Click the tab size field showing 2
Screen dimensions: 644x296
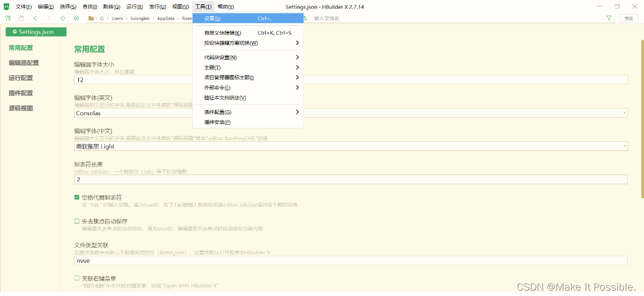tap(351, 179)
